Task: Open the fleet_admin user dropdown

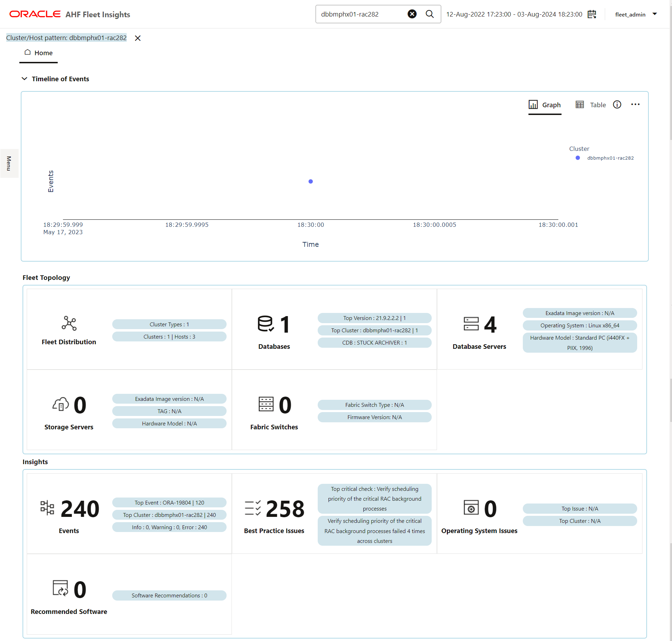Action: tap(636, 14)
